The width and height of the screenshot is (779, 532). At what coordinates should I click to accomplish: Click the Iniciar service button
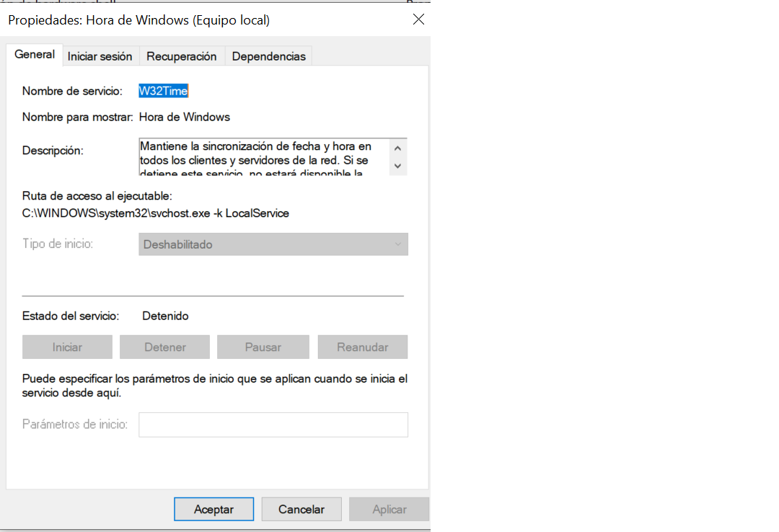67,347
